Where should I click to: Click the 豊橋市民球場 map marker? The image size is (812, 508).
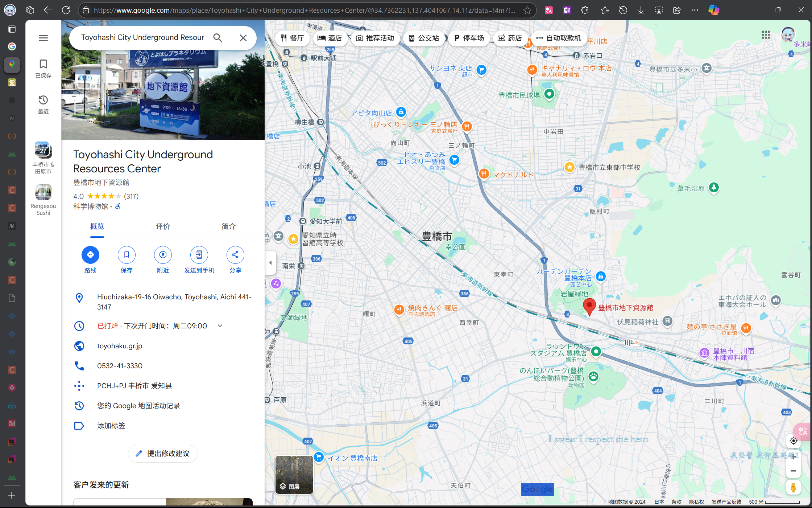click(x=549, y=94)
